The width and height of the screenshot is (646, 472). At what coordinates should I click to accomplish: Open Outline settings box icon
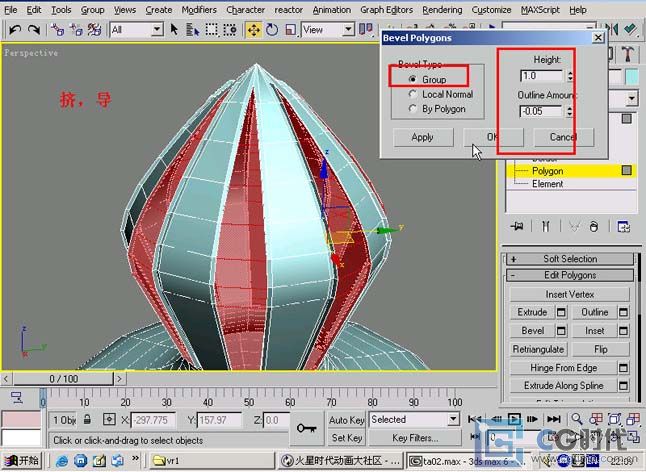click(623, 312)
